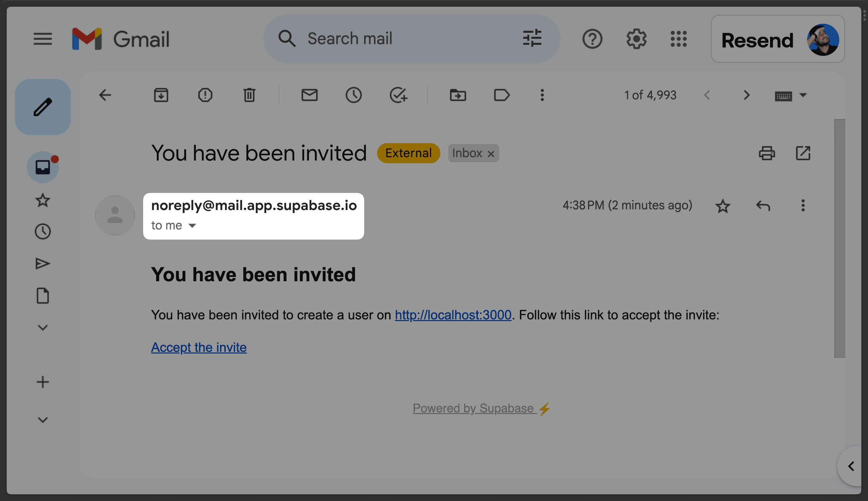Add this email to Tasks
Screen dimensions: 868x501
398,95
